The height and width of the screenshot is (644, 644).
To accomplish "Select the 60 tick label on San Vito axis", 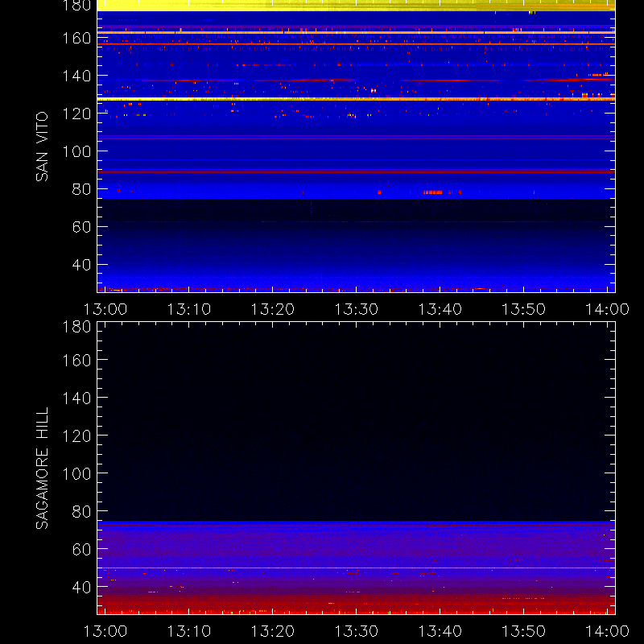I will pos(81,227).
